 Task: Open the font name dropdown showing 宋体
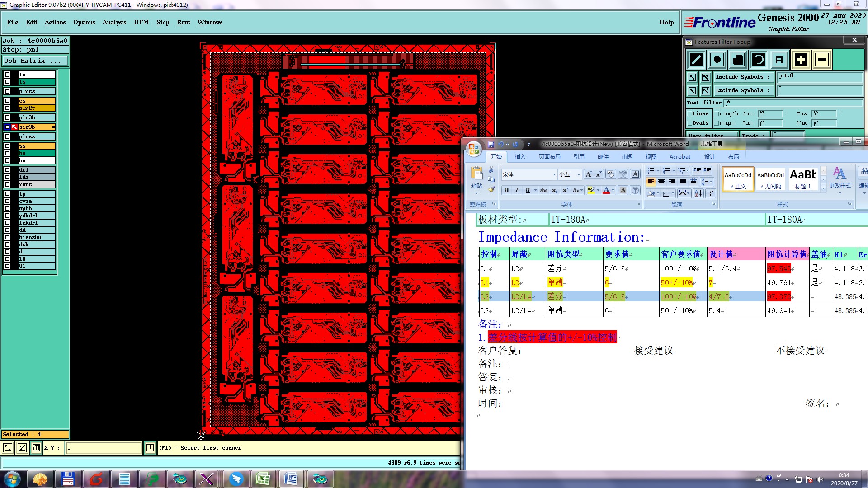pos(554,174)
